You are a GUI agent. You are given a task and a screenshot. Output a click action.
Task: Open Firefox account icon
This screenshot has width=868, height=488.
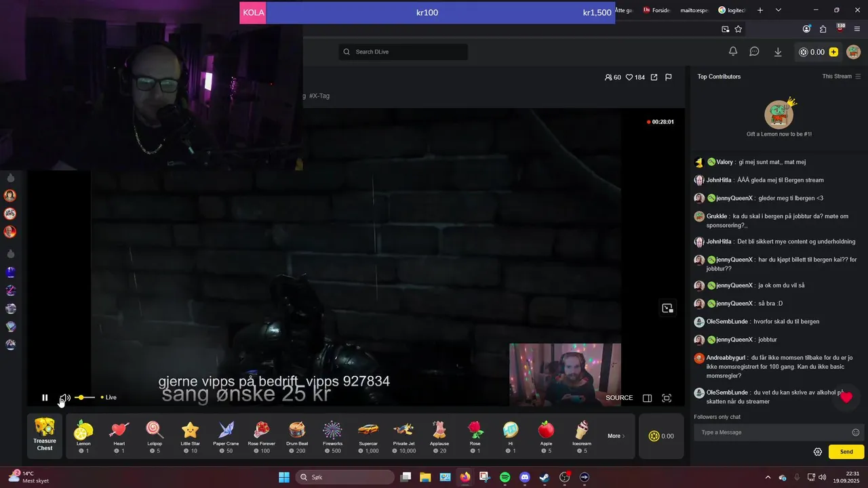click(806, 29)
